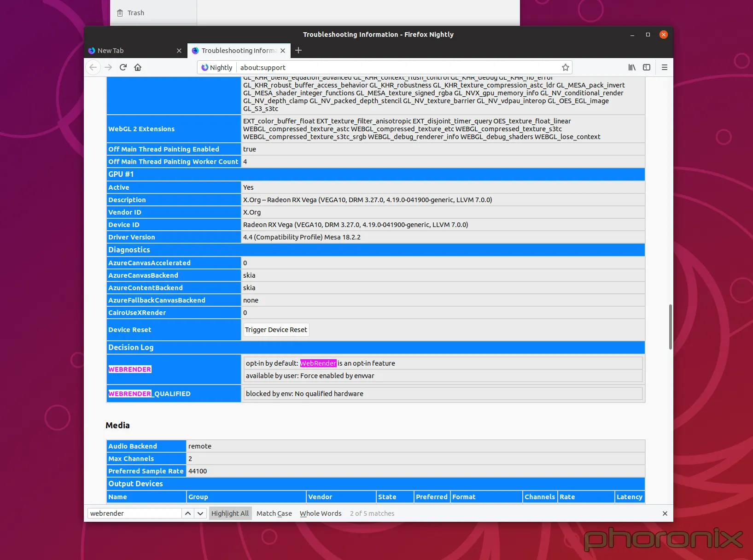Open a new tab with plus button
Screen dimensions: 753x560
298,50
